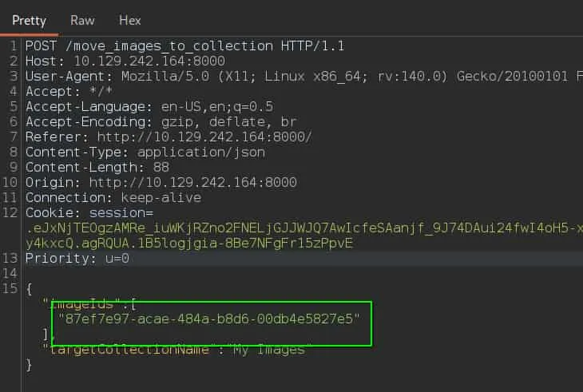Open the Hex tab
The width and height of the screenshot is (583, 392).
point(129,21)
